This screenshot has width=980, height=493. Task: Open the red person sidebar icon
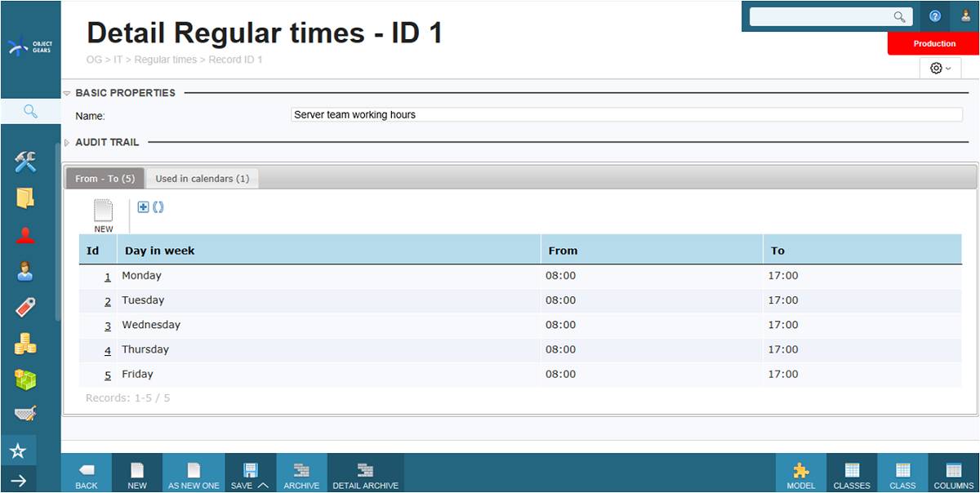click(25, 236)
